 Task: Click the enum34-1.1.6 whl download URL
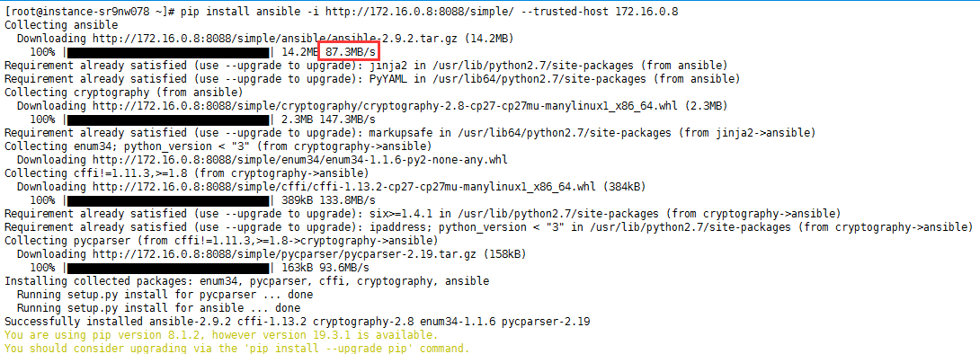click(x=299, y=159)
